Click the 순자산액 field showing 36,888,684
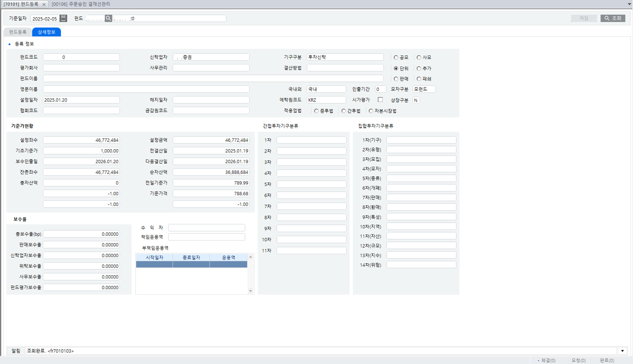633x364 pixels. (211, 172)
